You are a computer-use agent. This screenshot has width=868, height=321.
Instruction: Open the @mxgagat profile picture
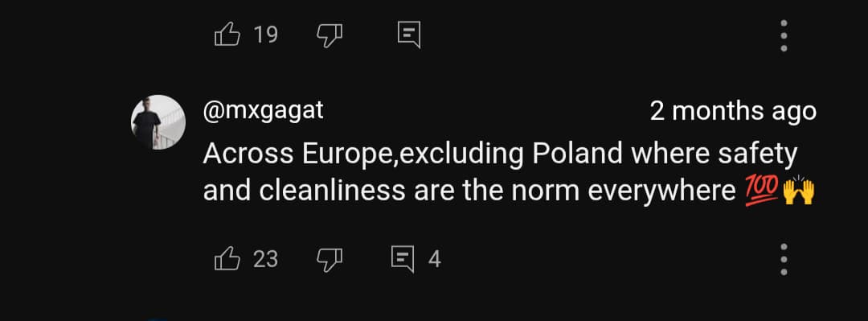click(158, 122)
